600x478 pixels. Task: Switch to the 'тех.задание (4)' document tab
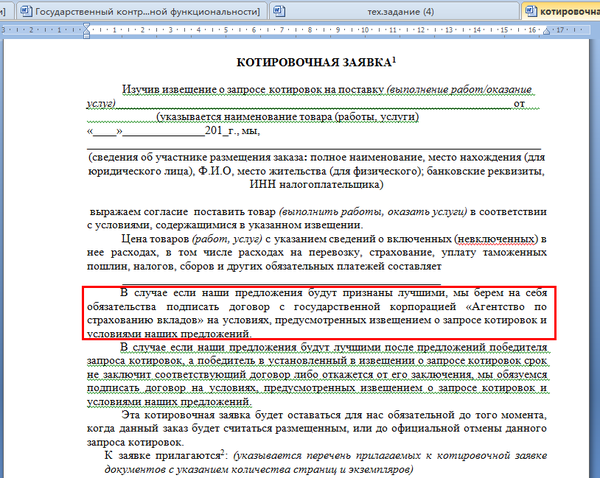pos(401,11)
